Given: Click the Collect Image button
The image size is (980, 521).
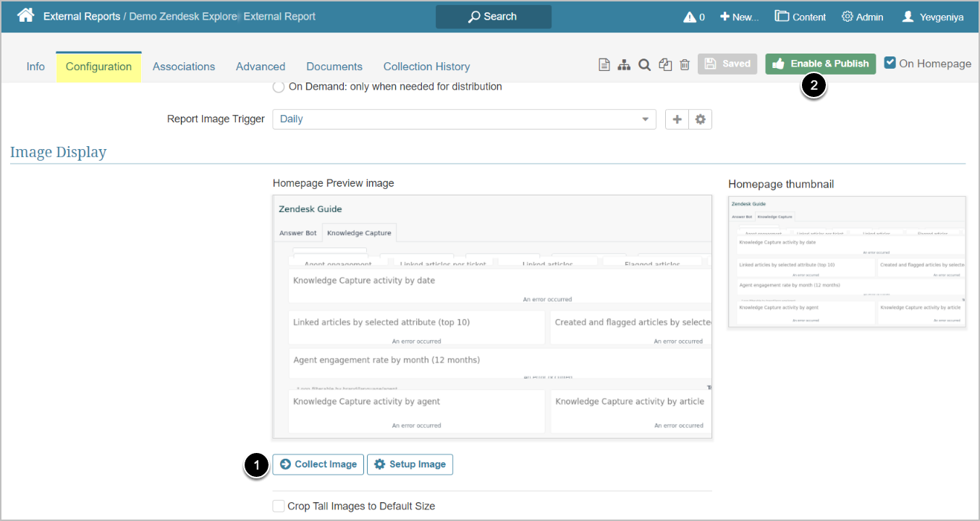Looking at the screenshot, I should [318, 465].
